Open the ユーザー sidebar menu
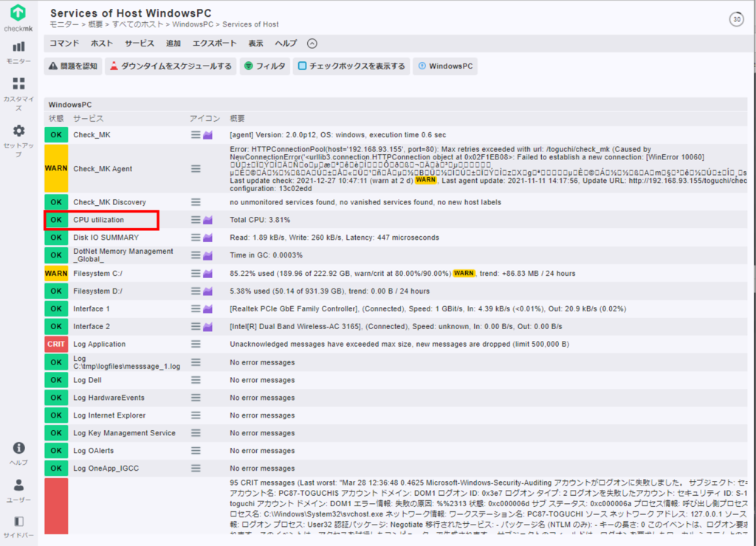 18,491
